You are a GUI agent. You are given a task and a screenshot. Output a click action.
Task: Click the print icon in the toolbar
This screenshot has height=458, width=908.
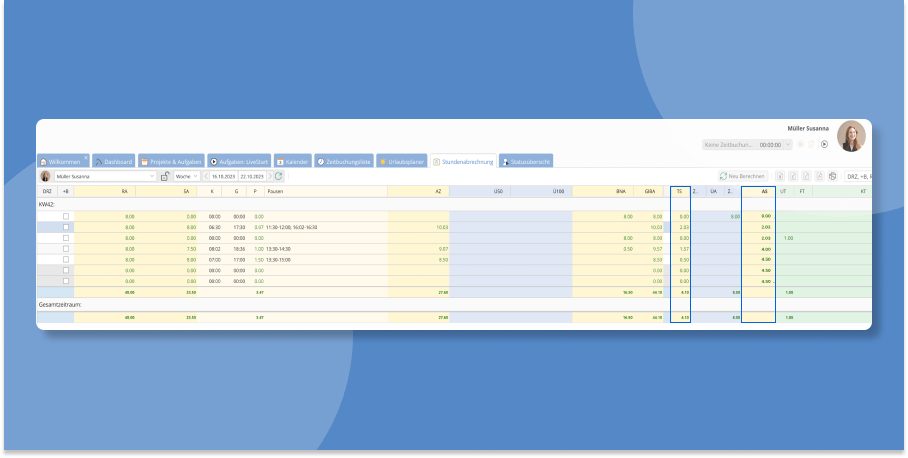point(832,176)
